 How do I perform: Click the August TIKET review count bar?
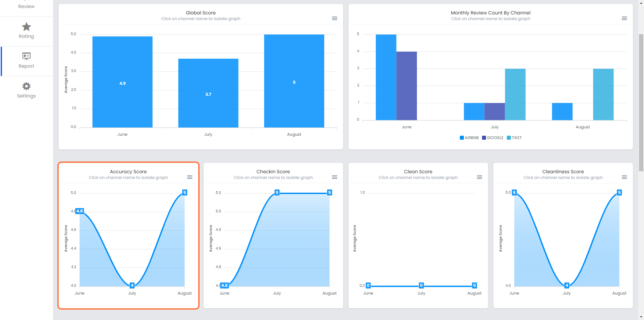603,94
